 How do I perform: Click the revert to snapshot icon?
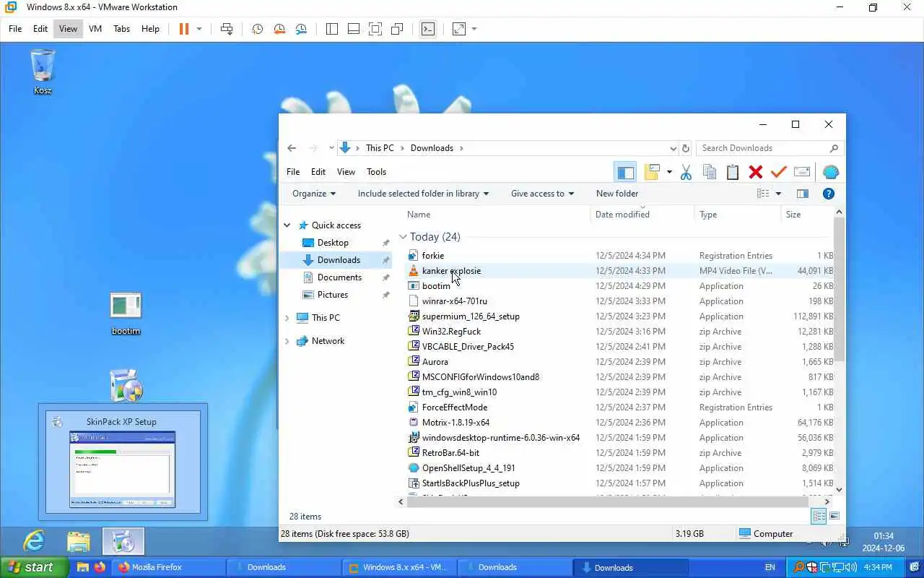click(x=279, y=29)
